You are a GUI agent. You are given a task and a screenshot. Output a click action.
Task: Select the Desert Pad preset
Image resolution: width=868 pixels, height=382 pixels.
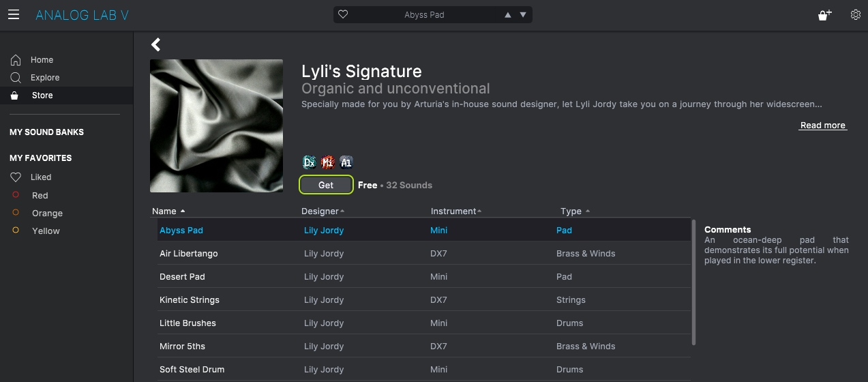pyautogui.click(x=182, y=277)
